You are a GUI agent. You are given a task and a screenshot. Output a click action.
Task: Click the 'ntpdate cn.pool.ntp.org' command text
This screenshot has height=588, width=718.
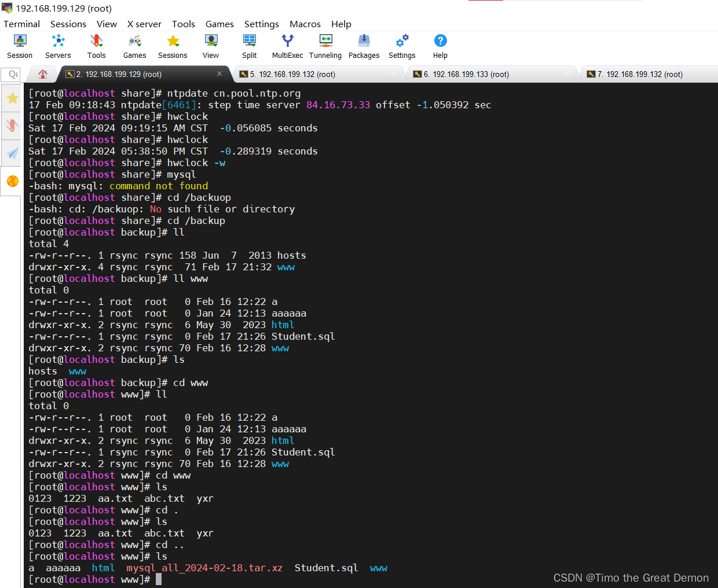(x=234, y=93)
